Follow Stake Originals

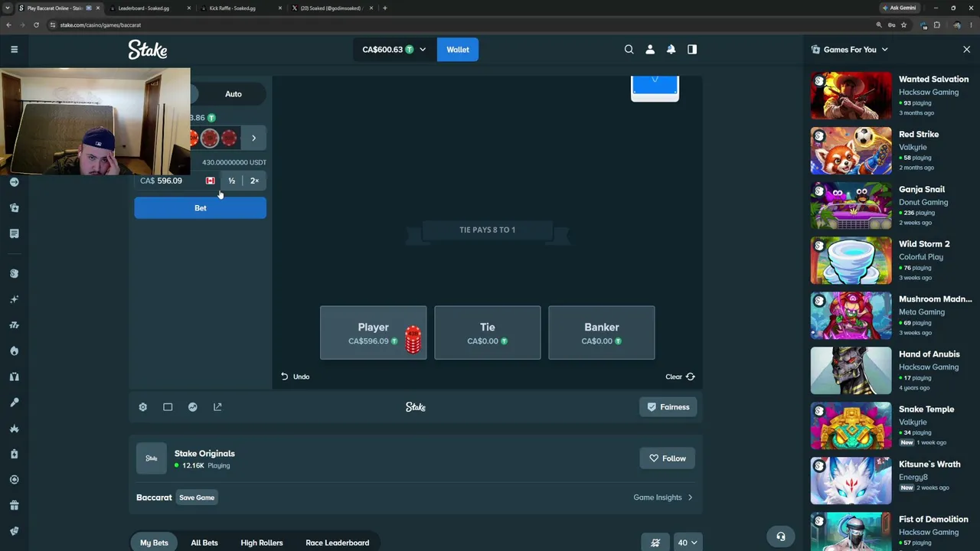point(668,458)
